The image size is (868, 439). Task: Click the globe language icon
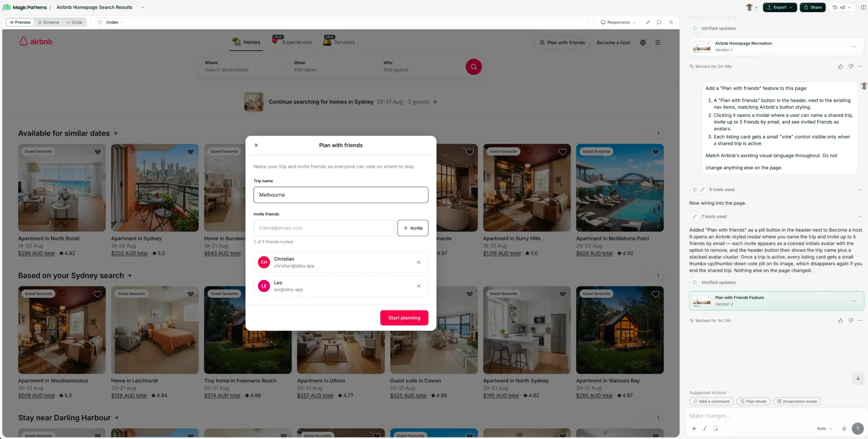pos(643,43)
